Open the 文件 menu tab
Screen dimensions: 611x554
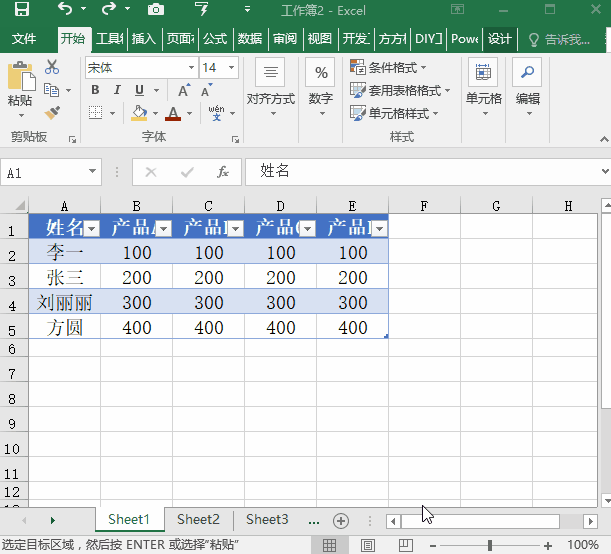(24, 39)
